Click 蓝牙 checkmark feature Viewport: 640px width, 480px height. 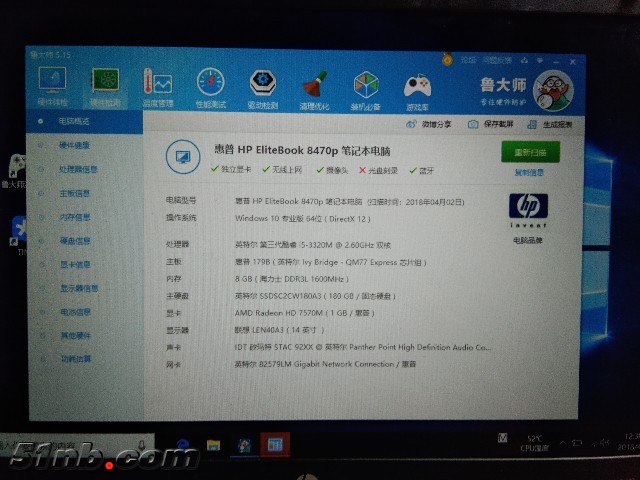422,171
